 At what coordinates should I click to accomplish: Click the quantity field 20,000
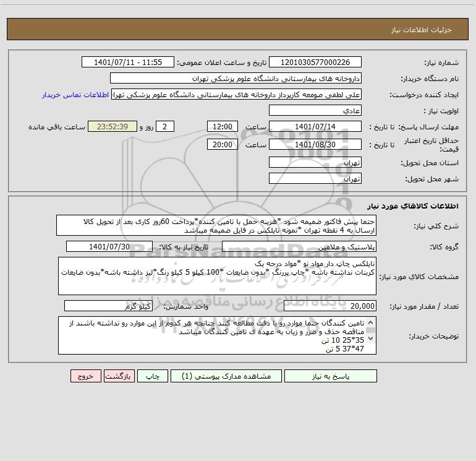tap(330, 306)
